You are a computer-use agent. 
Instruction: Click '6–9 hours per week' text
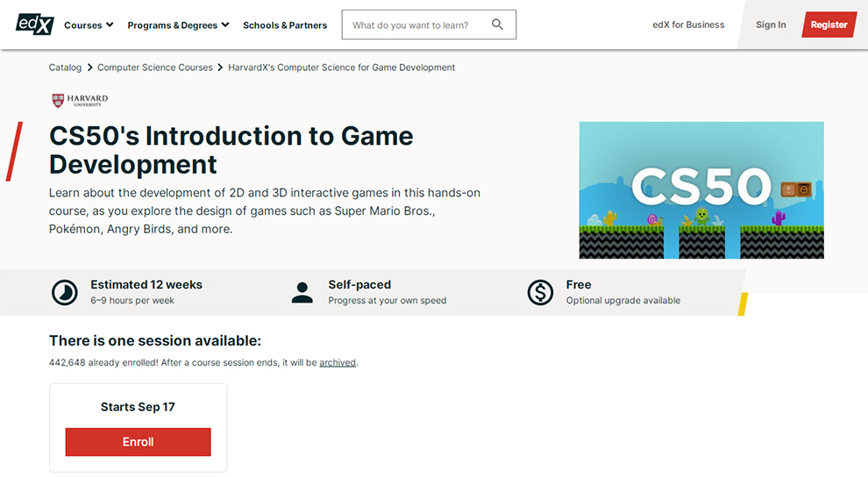point(132,301)
